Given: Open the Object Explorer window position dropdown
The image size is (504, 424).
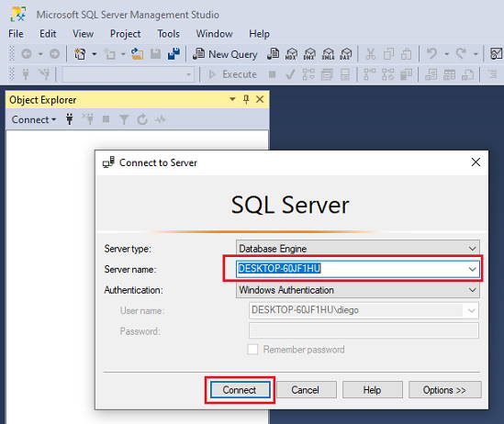Looking at the screenshot, I should click(232, 99).
